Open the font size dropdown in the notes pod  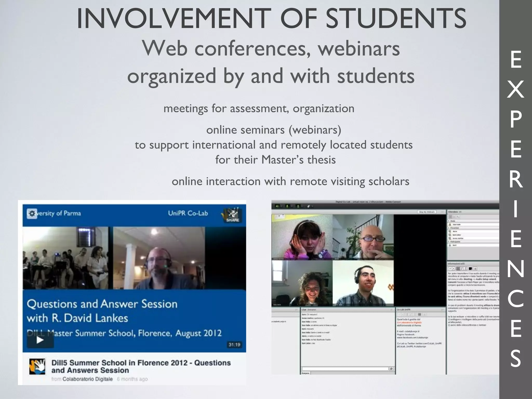[454, 268]
